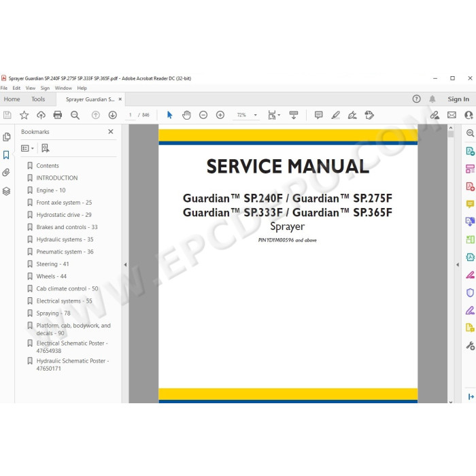
Task: Open the Contents bookmark
Action: pyautogui.click(x=48, y=165)
